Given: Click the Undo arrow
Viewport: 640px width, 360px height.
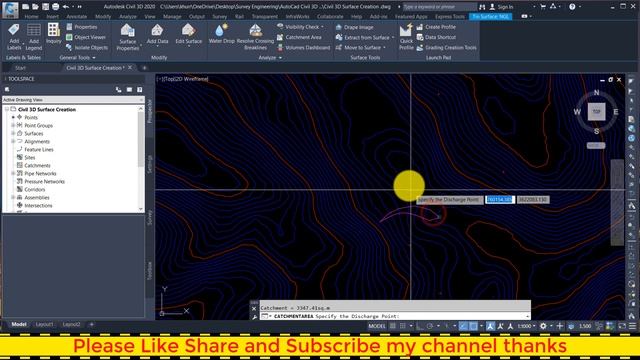Looking at the screenshot, I should point(66,7).
